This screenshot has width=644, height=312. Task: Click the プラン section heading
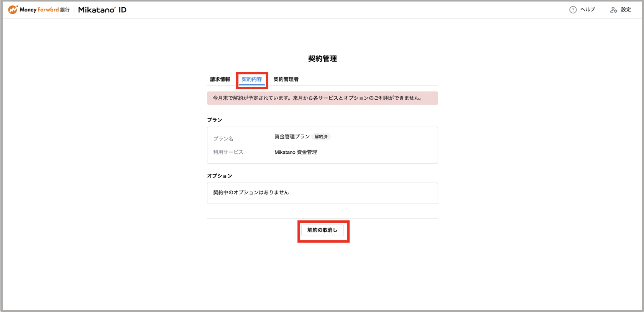point(215,120)
